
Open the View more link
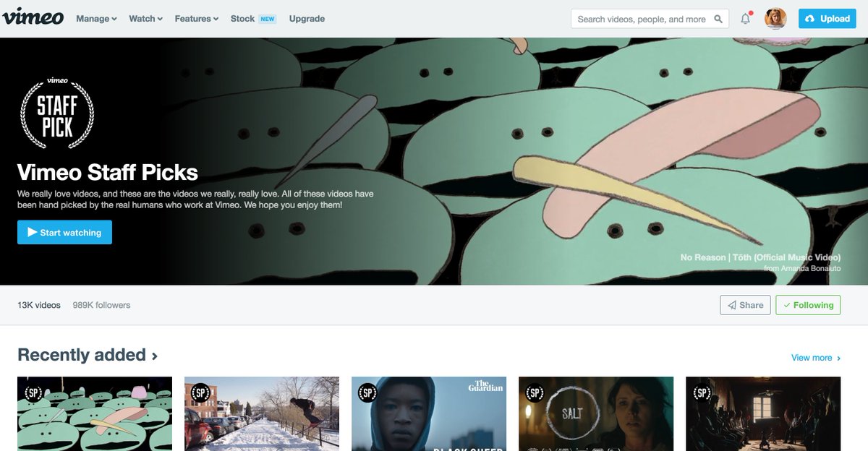(x=816, y=358)
